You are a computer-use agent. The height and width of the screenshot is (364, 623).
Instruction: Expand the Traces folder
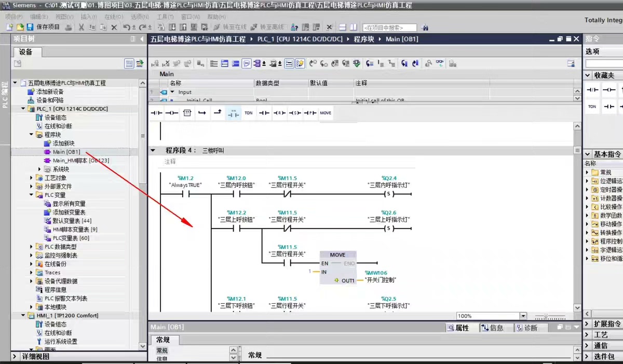point(31,272)
